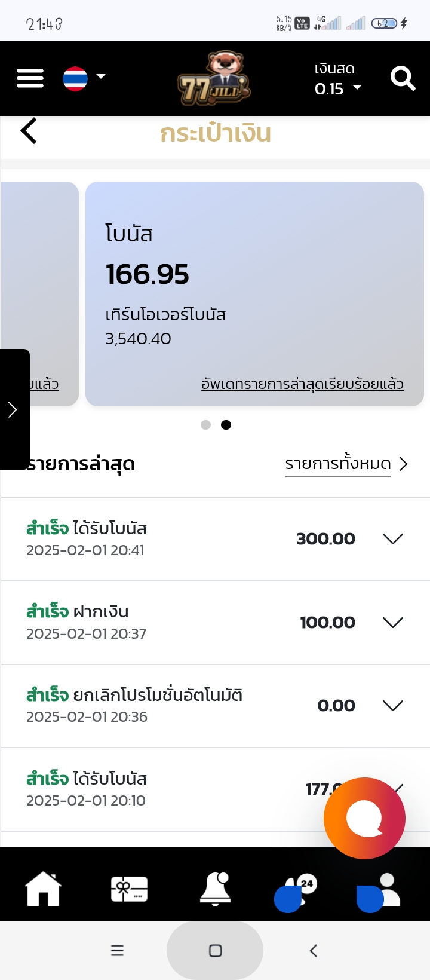Viewport: 430px width, 980px height.
Task: Open the orange live chat bubble
Action: click(x=364, y=817)
